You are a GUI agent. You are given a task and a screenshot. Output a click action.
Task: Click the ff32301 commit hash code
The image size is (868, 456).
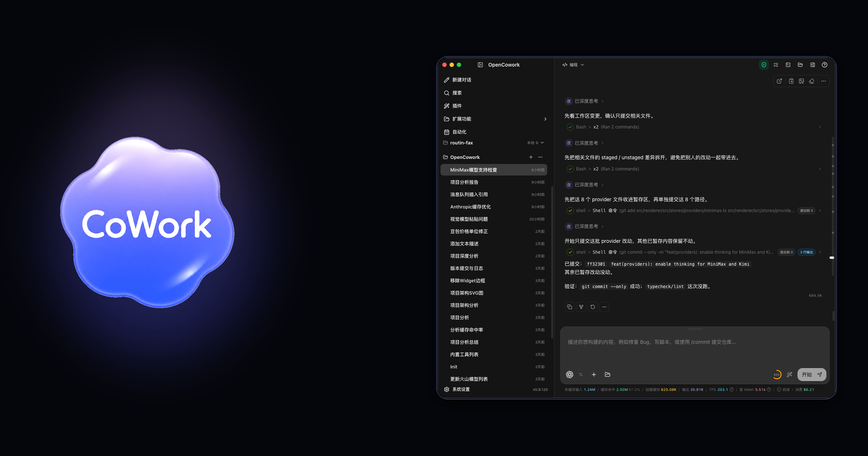(596, 264)
